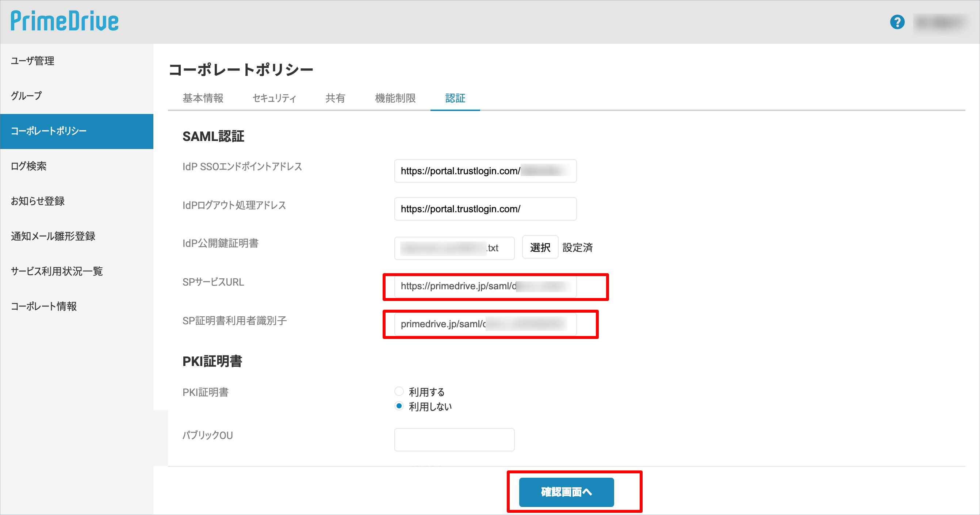Switch to the 機能制限 tab

point(395,98)
